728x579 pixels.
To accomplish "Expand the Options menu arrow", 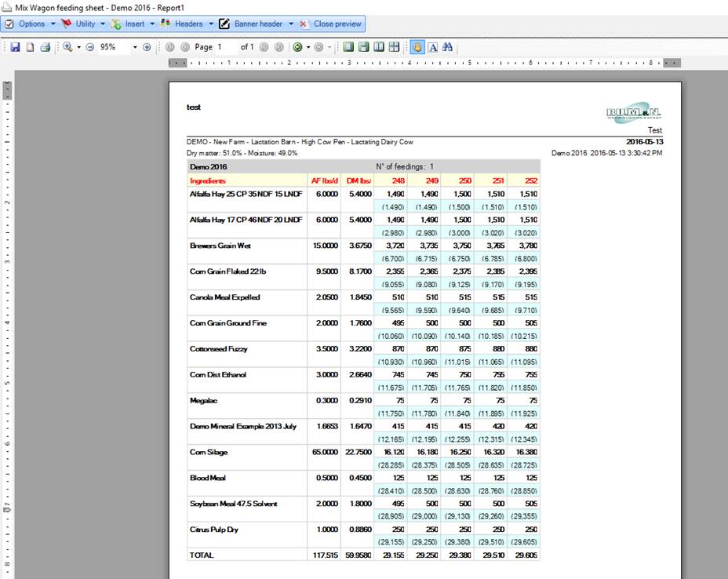I will coord(53,24).
